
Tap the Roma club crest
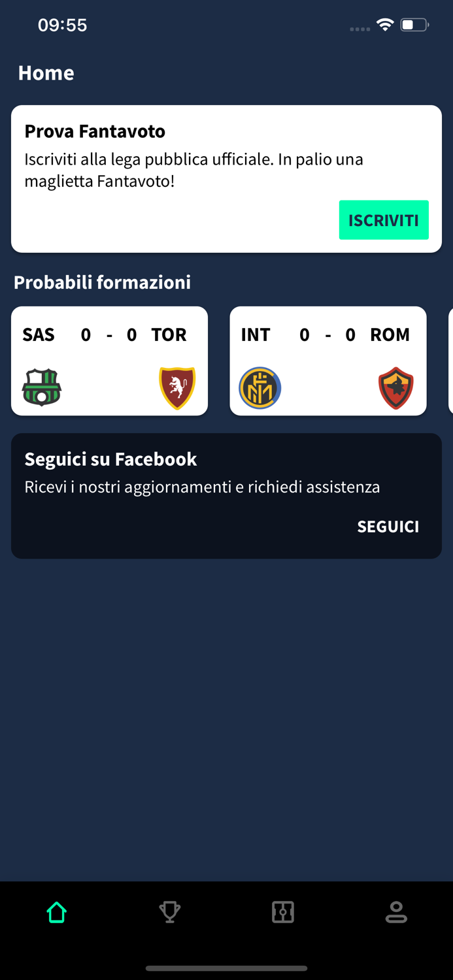click(x=395, y=387)
